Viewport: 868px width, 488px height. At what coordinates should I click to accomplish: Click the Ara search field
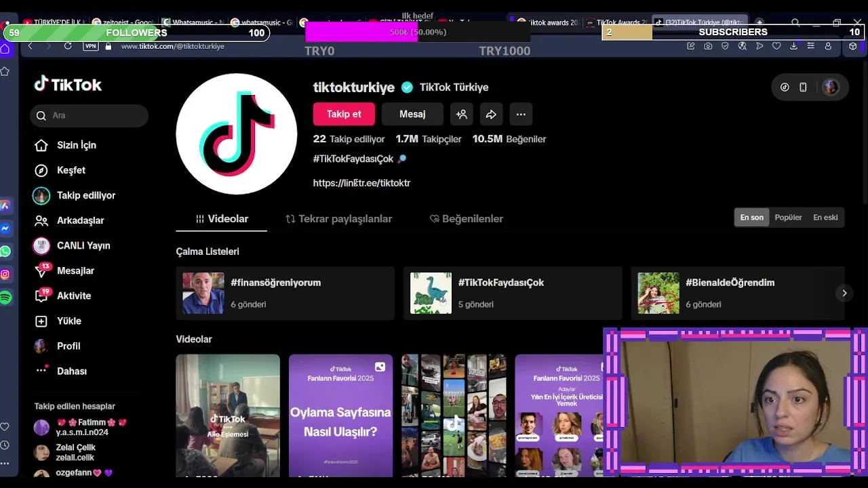pos(89,115)
